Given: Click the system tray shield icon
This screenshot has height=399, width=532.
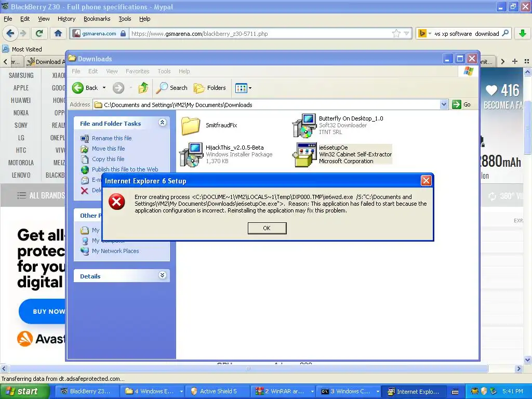Looking at the screenshot, I should pos(484,391).
